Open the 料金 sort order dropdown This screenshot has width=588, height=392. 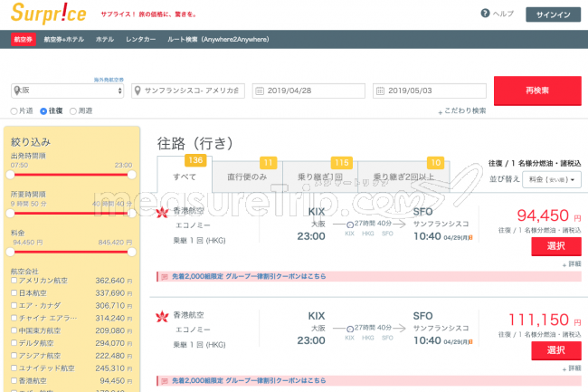pyautogui.click(x=552, y=179)
